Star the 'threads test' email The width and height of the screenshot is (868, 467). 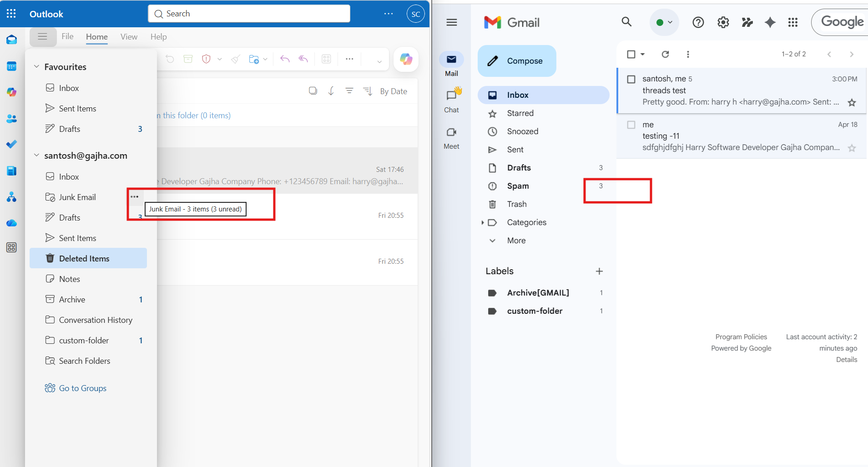pos(852,103)
